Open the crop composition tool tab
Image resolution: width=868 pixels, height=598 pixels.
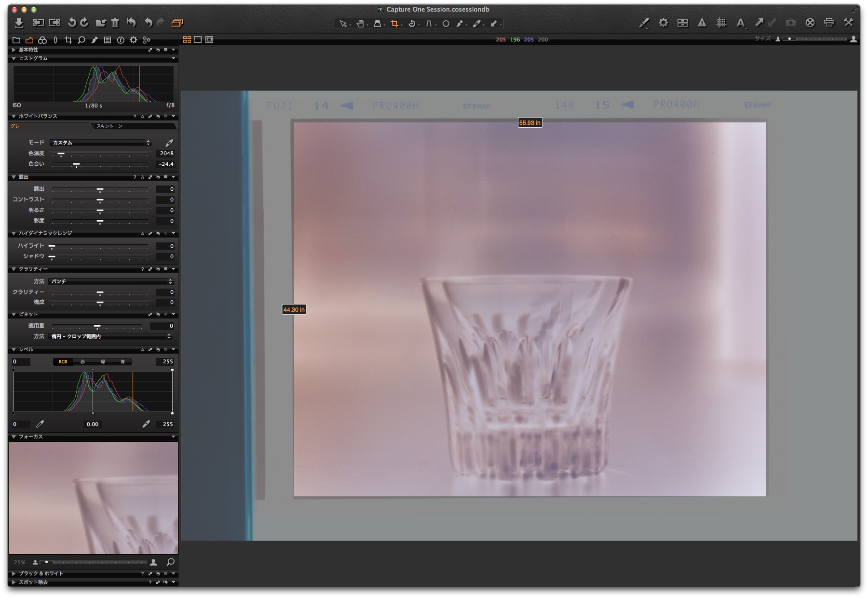(68, 40)
